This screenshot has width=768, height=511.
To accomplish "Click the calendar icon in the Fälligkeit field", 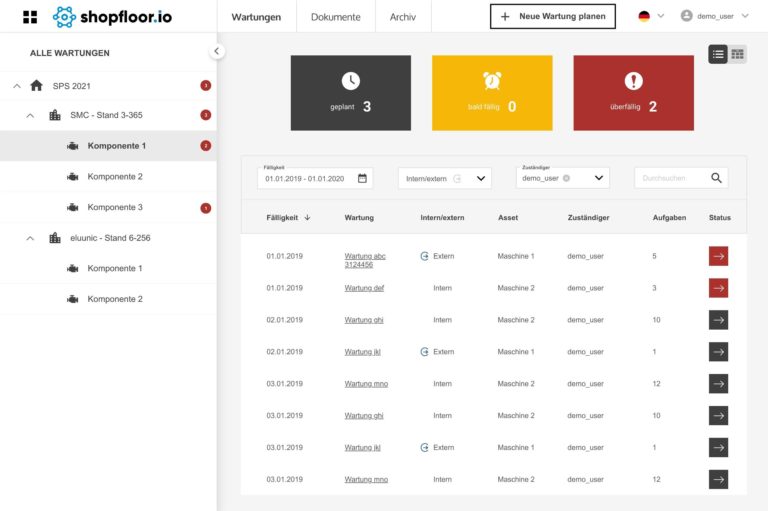I will (362, 178).
